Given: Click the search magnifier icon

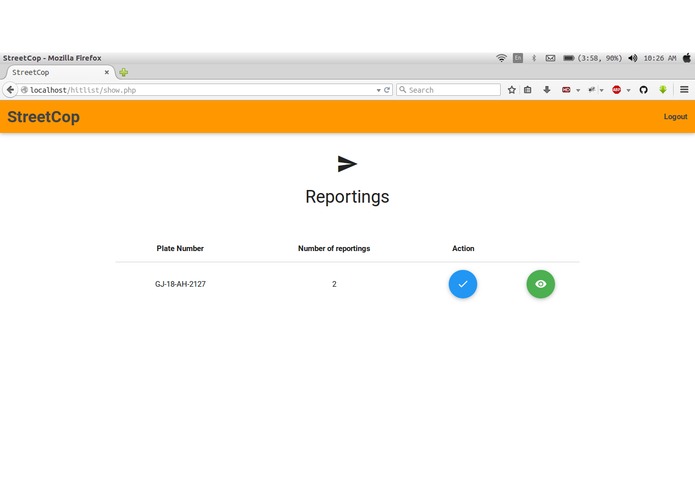Looking at the screenshot, I should click(x=402, y=90).
